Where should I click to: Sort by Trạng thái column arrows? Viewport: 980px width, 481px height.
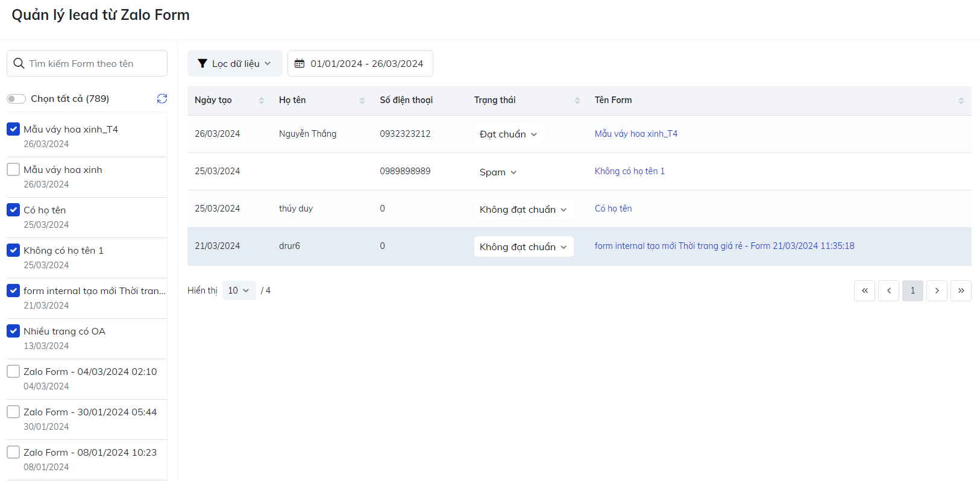click(577, 101)
